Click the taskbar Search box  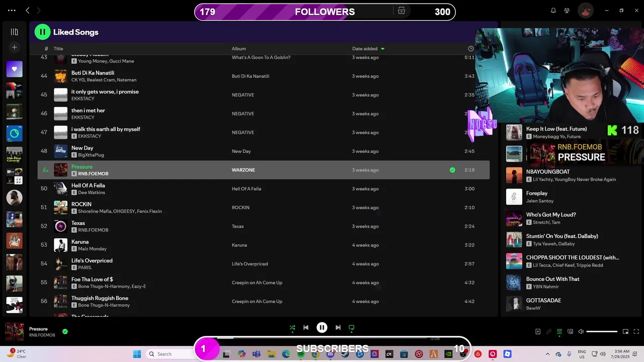169,354
